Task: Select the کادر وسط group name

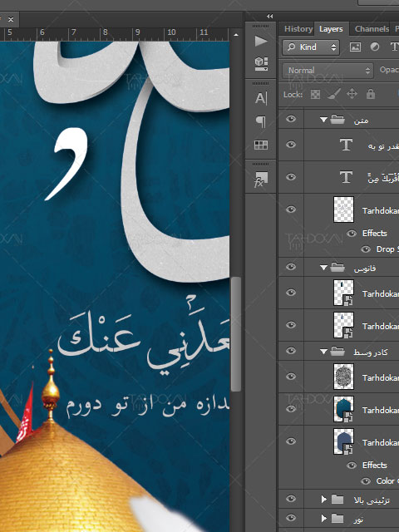Action: 371,352
